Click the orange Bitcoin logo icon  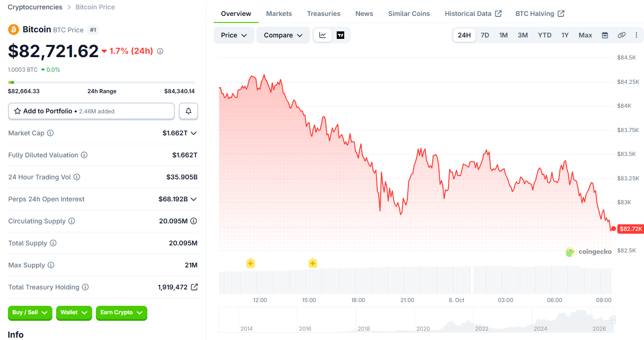14,30
